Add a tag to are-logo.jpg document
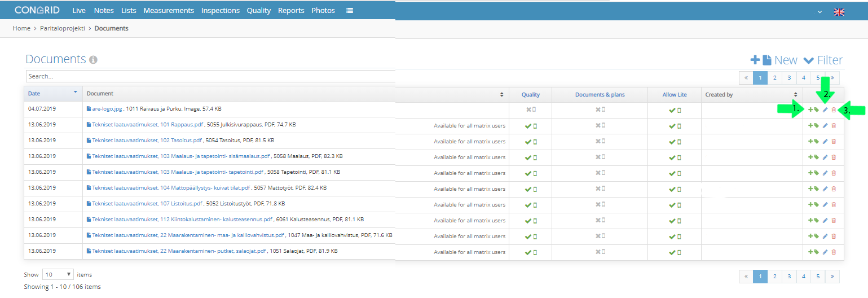 [x=813, y=110]
